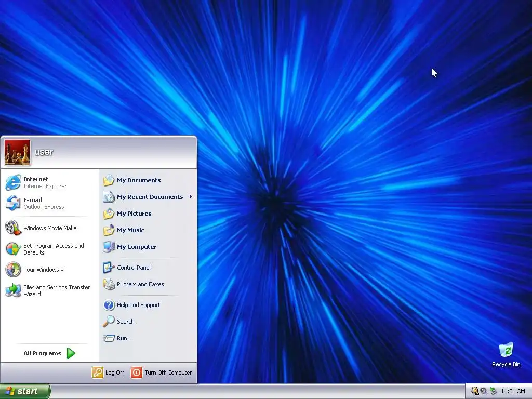Click the 'Run...' text

click(x=125, y=338)
